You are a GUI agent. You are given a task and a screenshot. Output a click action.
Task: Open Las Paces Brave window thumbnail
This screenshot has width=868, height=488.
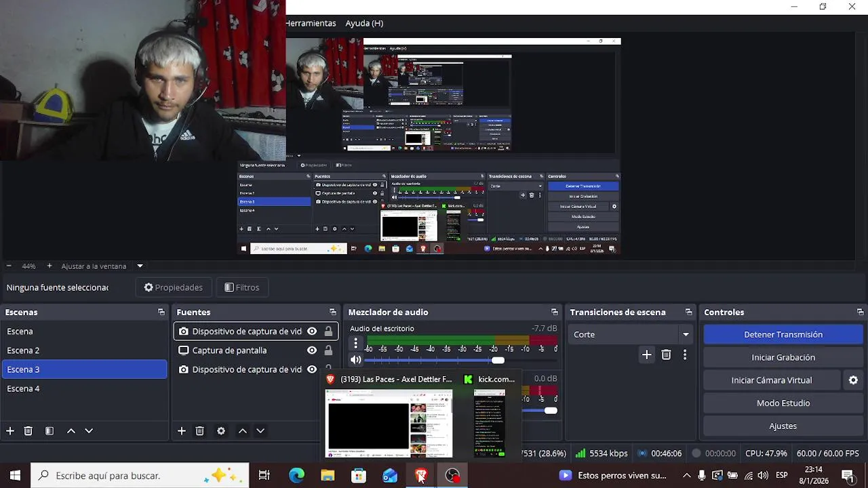pyautogui.click(x=389, y=424)
